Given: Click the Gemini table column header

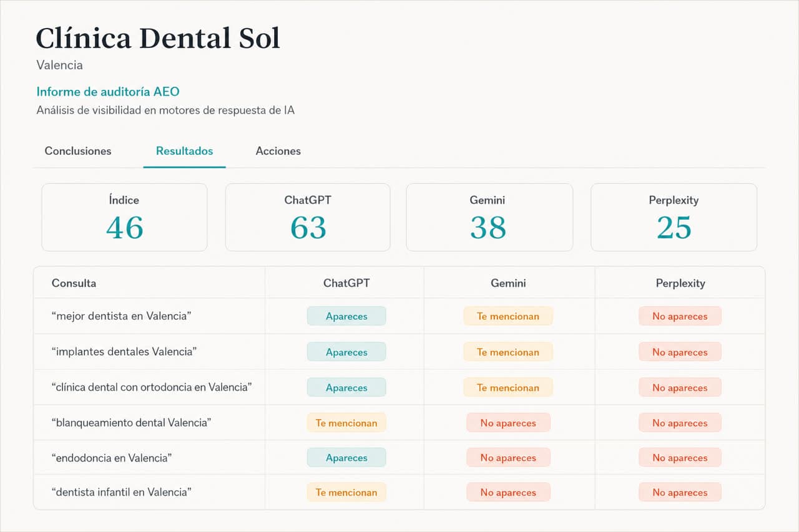Looking at the screenshot, I should (x=508, y=283).
